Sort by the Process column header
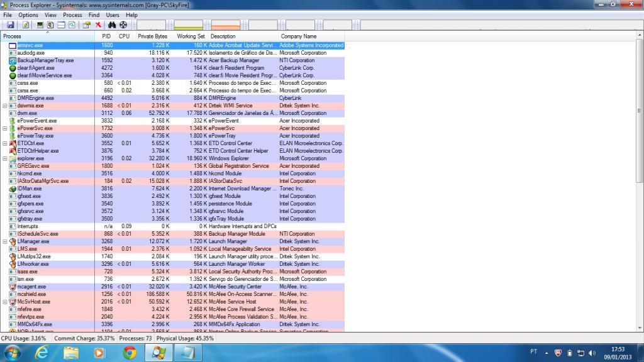 tap(48, 36)
